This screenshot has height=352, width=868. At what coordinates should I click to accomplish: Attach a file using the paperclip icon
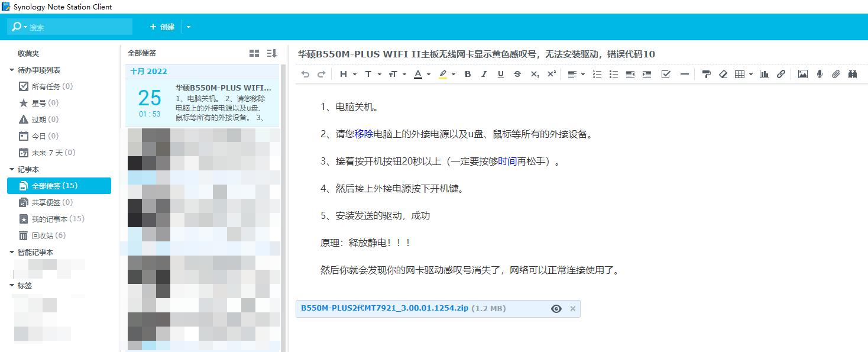click(x=835, y=74)
